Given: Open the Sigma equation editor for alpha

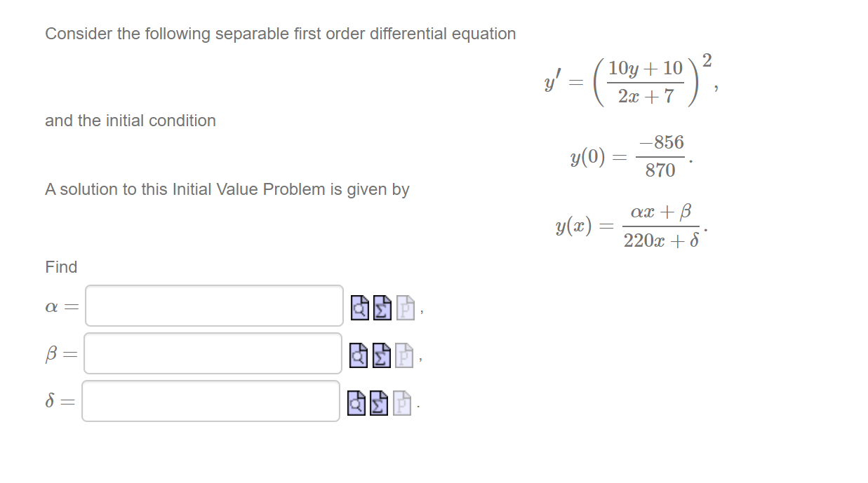Looking at the screenshot, I should (x=382, y=306).
